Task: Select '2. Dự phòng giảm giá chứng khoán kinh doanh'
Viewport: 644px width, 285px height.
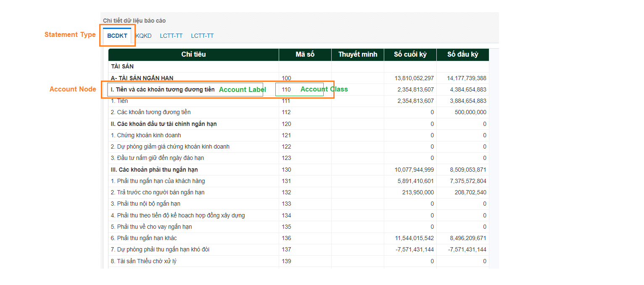Action: 170,146
